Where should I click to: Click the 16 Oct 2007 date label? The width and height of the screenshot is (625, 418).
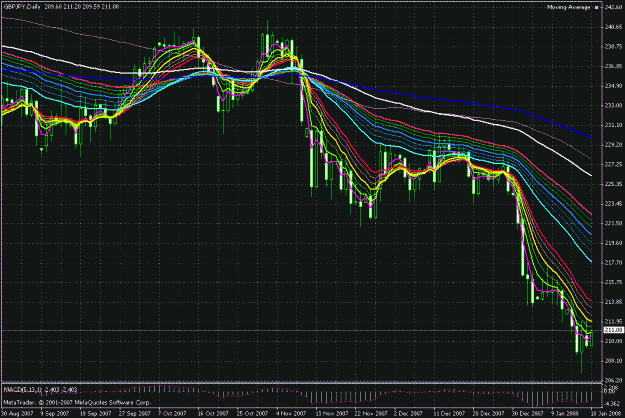tap(213, 413)
